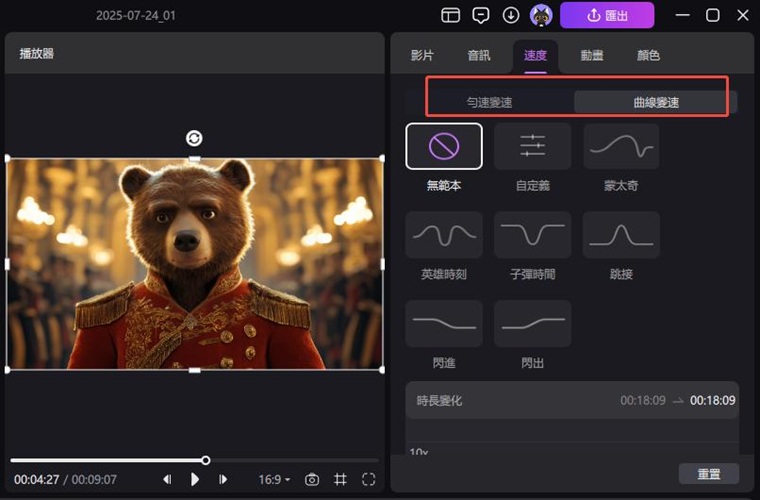Apply the 閃進 flash-in preset

(x=444, y=324)
